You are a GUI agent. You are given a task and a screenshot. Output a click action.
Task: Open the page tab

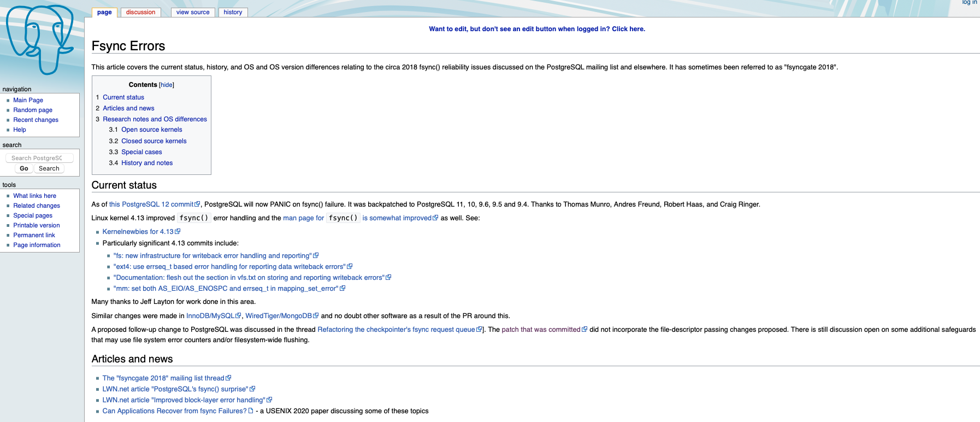point(104,12)
